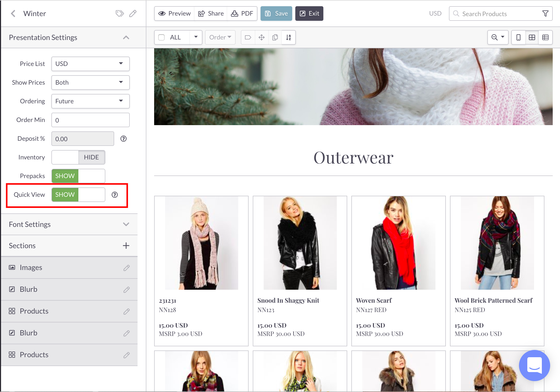Toggle Prepacks SHOW switch

[x=78, y=176]
